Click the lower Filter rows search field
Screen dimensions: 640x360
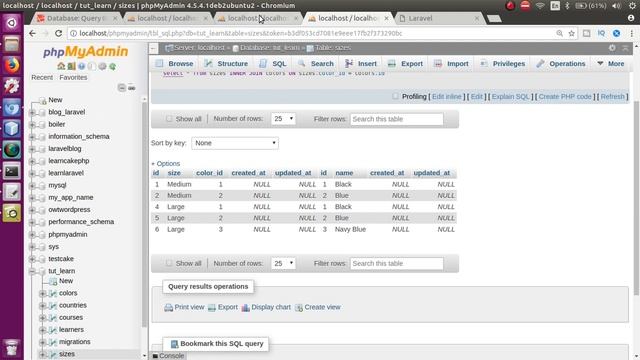point(396,264)
